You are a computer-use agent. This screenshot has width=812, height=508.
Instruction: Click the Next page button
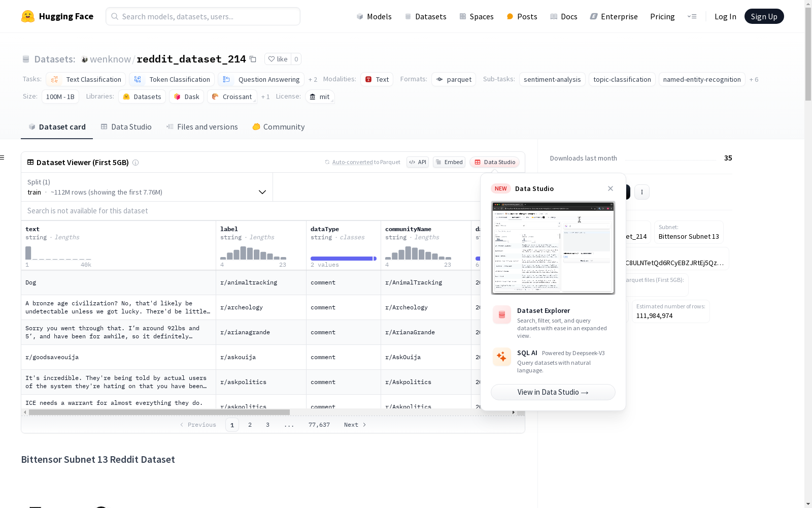point(355,425)
